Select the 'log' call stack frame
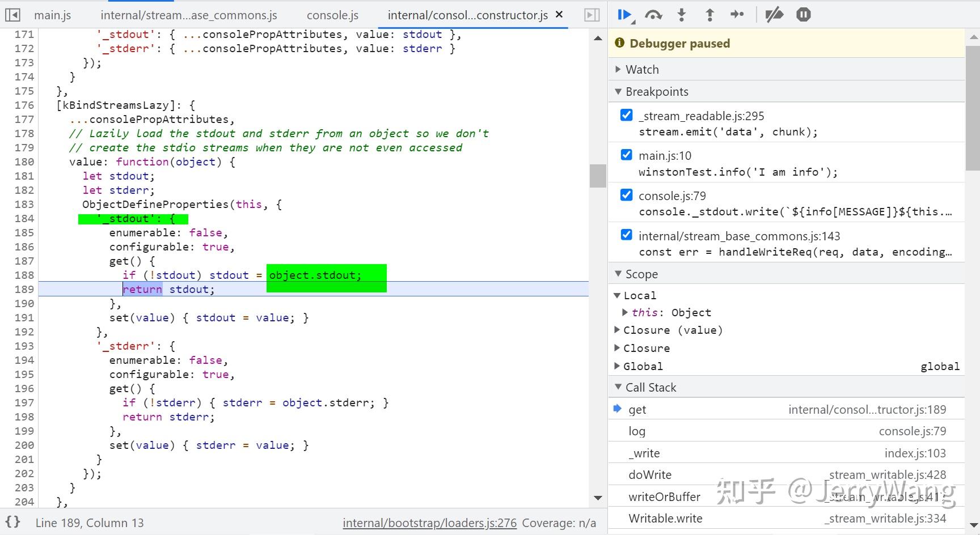The image size is (980, 535). tap(786, 431)
